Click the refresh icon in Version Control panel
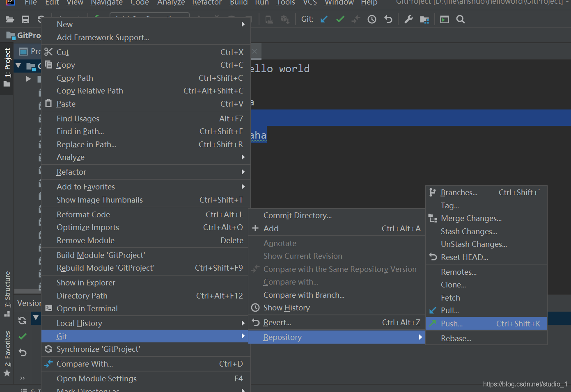Screen dimensions: 571x392 [x=23, y=321]
